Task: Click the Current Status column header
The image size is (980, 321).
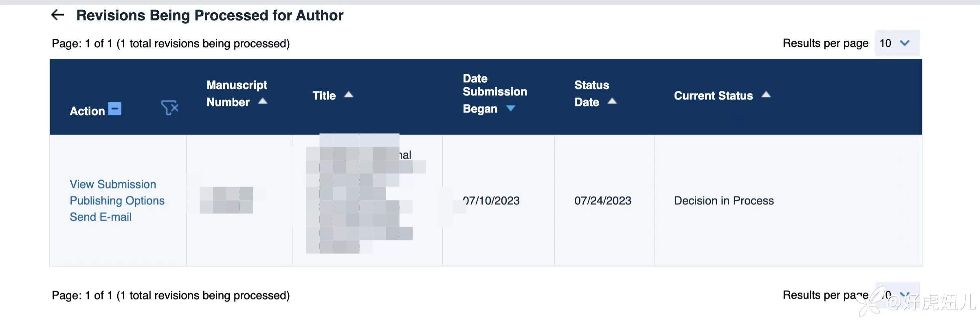Action: (713, 96)
